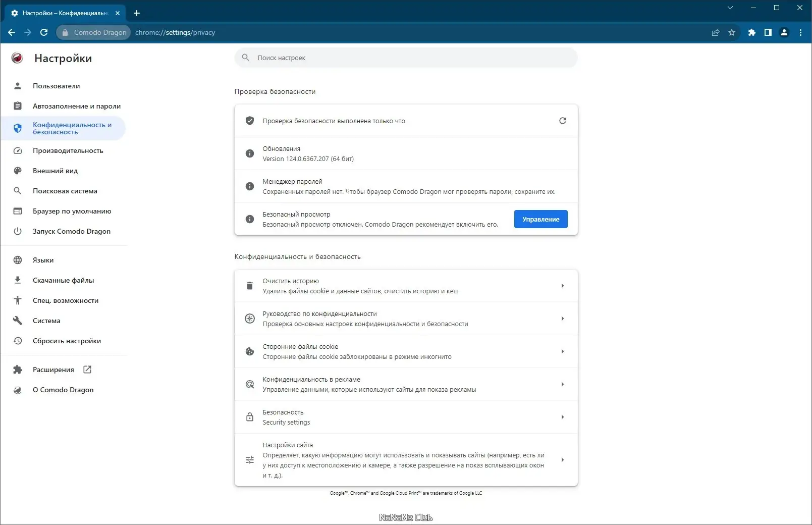Click the Comodo Dragon logo beside Настройки
This screenshot has width=812, height=525.
point(17,58)
